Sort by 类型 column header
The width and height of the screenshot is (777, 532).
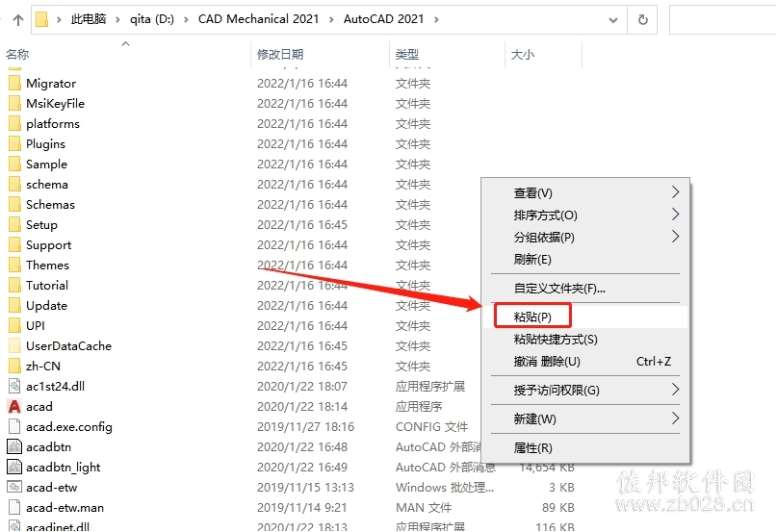tap(448, 54)
